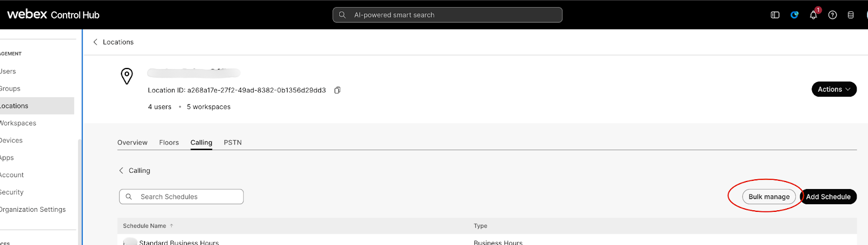This screenshot has height=245, width=868.
Task: Switch to the Overview tab
Action: coord(132,142)
